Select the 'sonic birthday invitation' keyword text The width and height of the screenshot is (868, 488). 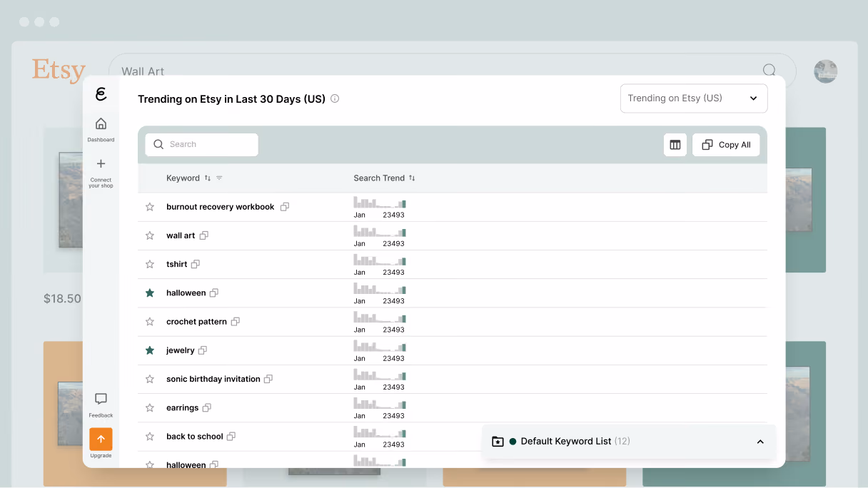click(x=213, y=379)
